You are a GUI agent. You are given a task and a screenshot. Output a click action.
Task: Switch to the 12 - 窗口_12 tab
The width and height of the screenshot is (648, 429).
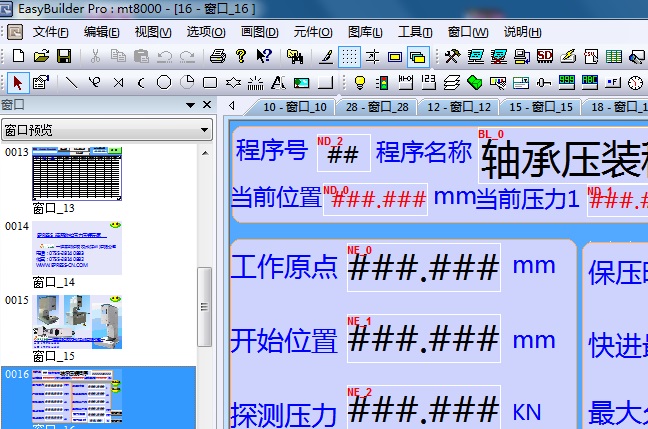[458, 106]
